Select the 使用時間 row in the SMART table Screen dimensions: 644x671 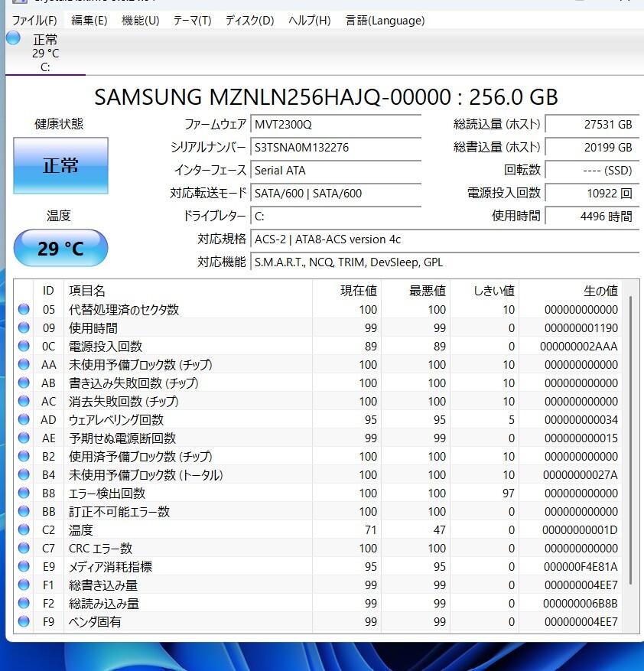pyautogui.click(x=318, y=327)
